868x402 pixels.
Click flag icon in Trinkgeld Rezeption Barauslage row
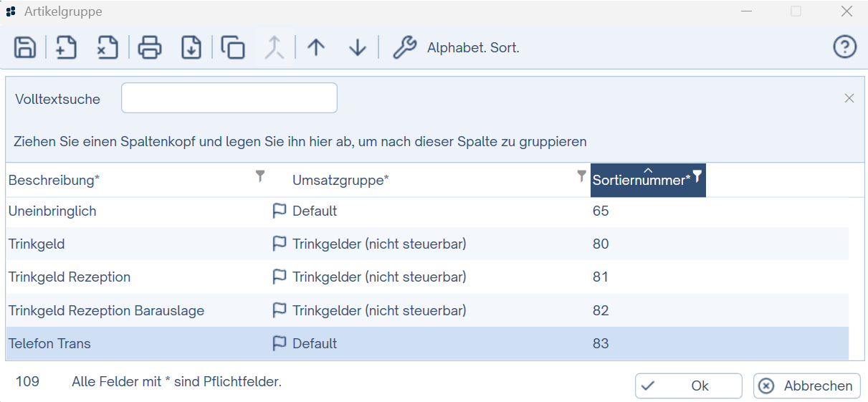coord(280,310)
